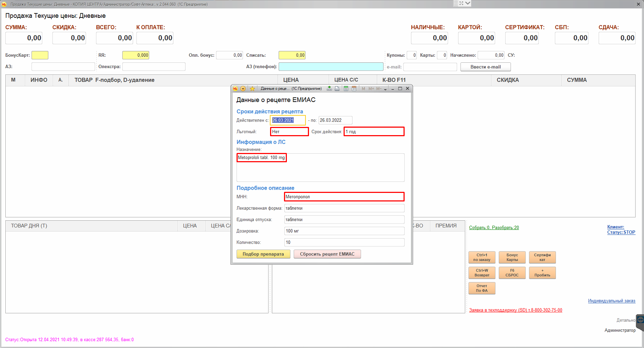This screenshot has width=644, height=348.
Task: Click the blue chat icon at right edge
Action: coord(640,319)
